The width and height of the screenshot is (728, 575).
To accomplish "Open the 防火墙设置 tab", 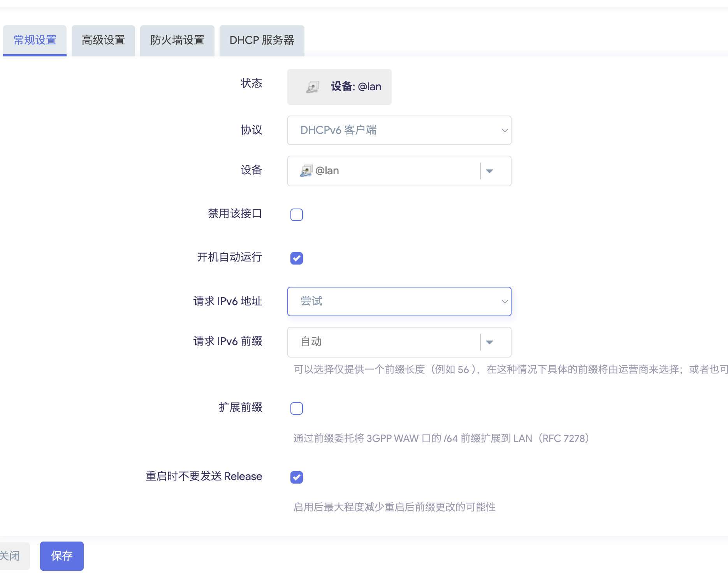I will point(177,40).
